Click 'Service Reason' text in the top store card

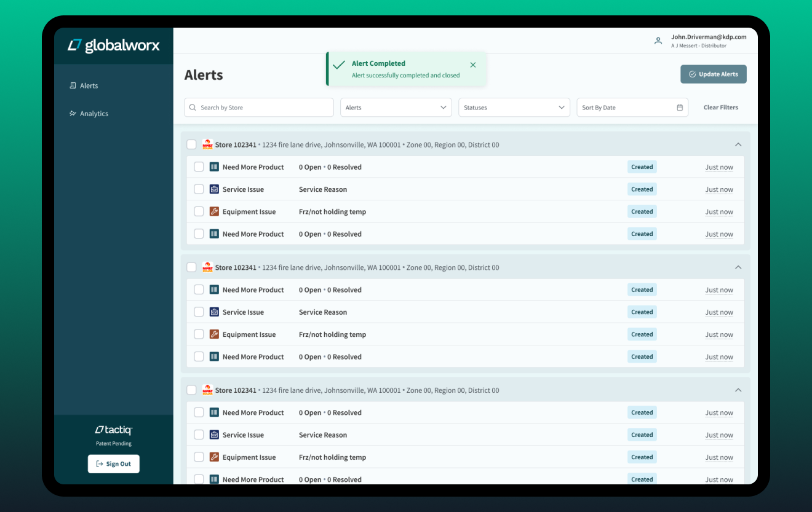(x=323, y=189)
